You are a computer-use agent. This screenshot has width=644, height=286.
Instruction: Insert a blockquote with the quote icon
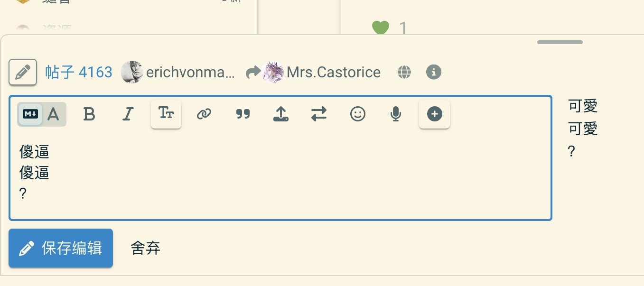[243, 114]
